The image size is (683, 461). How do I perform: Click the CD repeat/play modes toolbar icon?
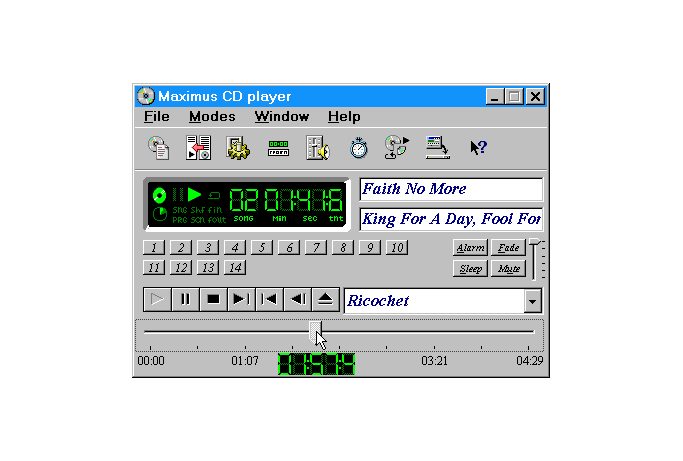pos(397,148)
